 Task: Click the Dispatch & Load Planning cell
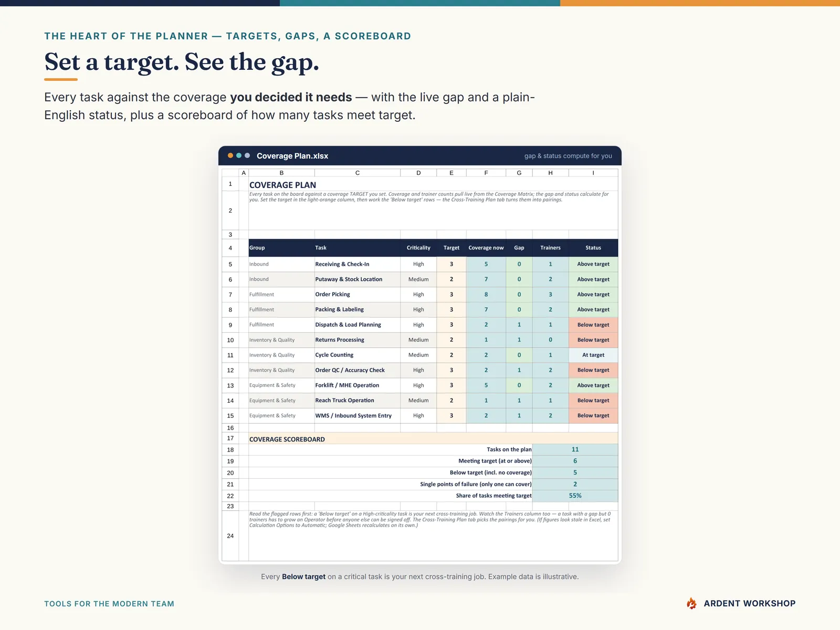coord(358,325)
